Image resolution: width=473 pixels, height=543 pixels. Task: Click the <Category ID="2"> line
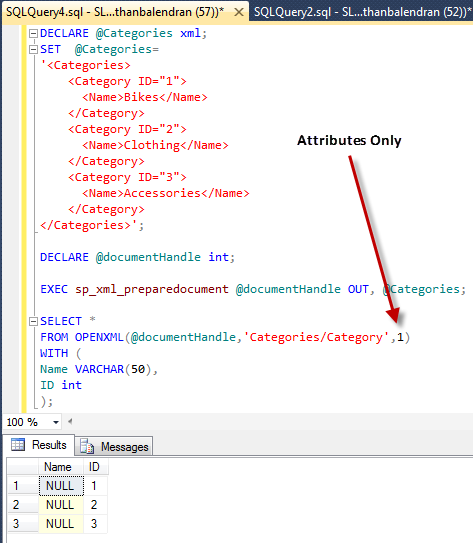tap(127, 130)
